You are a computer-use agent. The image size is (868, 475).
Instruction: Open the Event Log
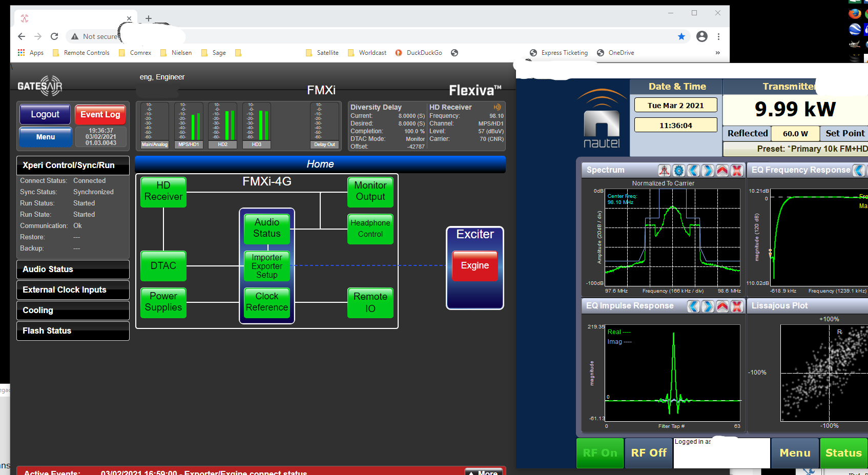pos(100,114)
